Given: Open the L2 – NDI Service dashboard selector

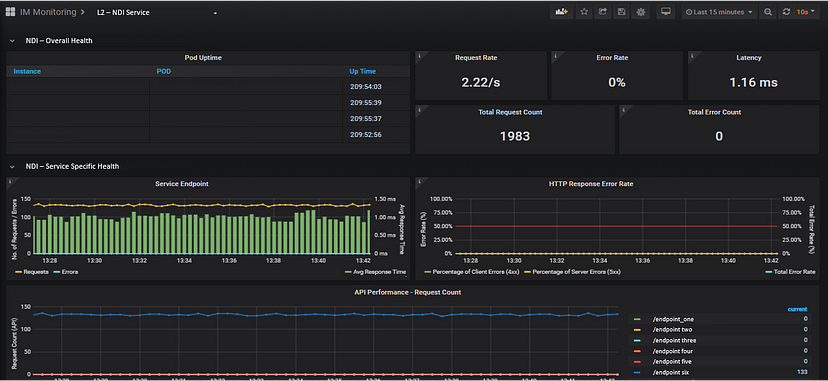Looking at the screenshot, I should pos(157,12).
